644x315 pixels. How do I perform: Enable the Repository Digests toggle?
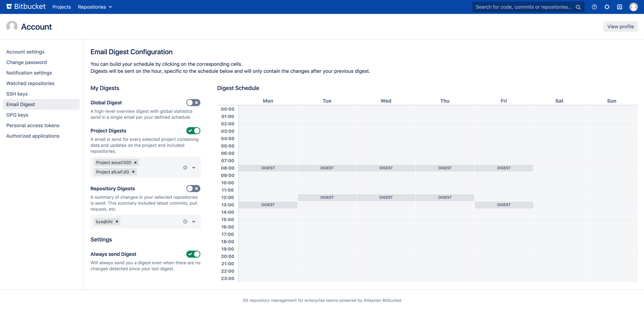[x=193, y=189]
